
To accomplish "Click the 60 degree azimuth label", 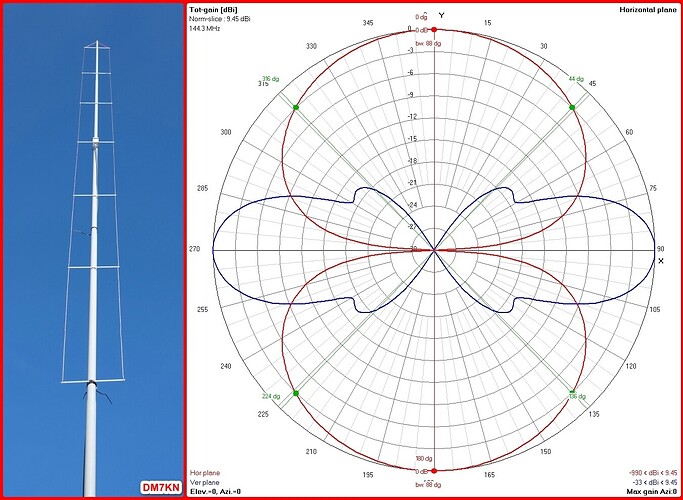I will click(629, 132).
